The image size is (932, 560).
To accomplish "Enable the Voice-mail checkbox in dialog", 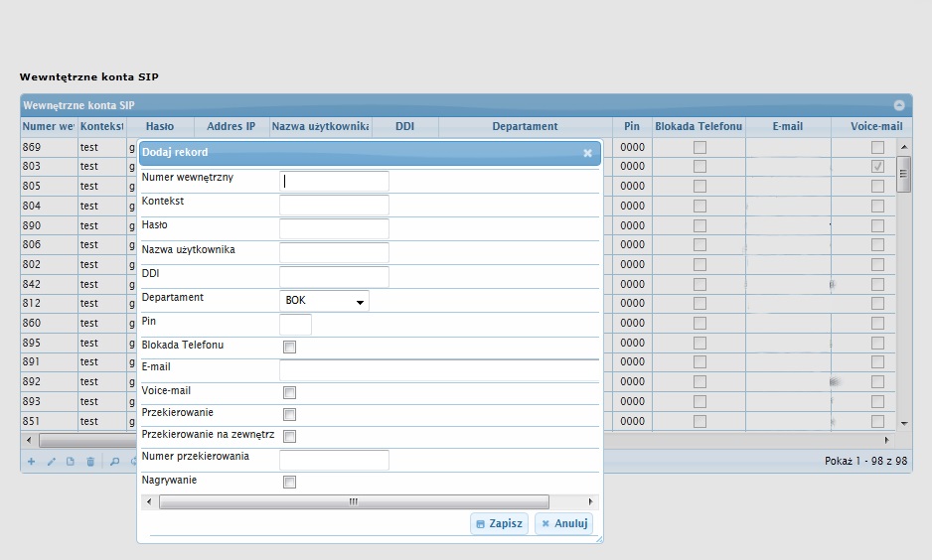I will click(289, 392).
